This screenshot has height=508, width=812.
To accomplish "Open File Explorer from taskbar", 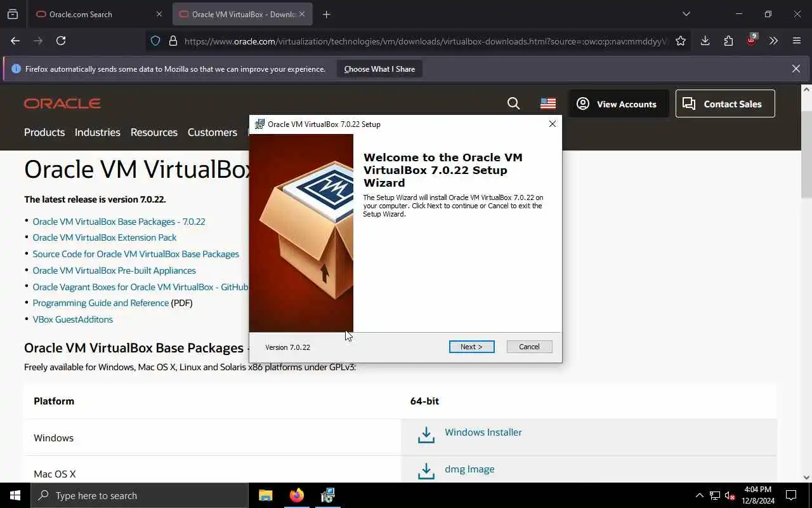I will tap(265, 495).
